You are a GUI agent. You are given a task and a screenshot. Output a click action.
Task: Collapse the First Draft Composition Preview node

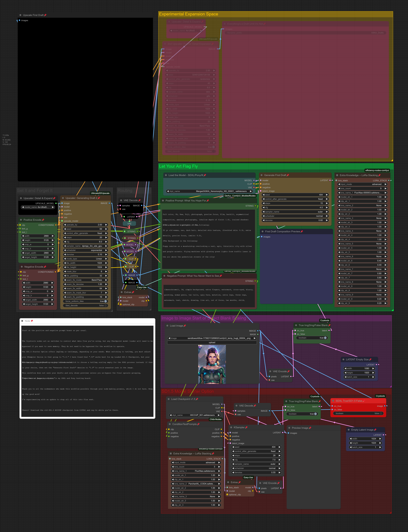click(263, 232)
